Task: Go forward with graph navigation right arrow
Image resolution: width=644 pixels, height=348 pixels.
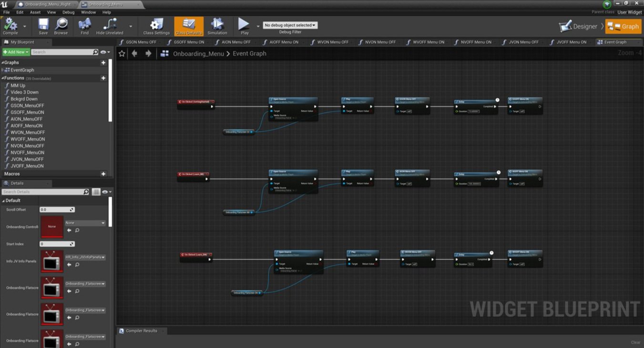Action: 148,54
